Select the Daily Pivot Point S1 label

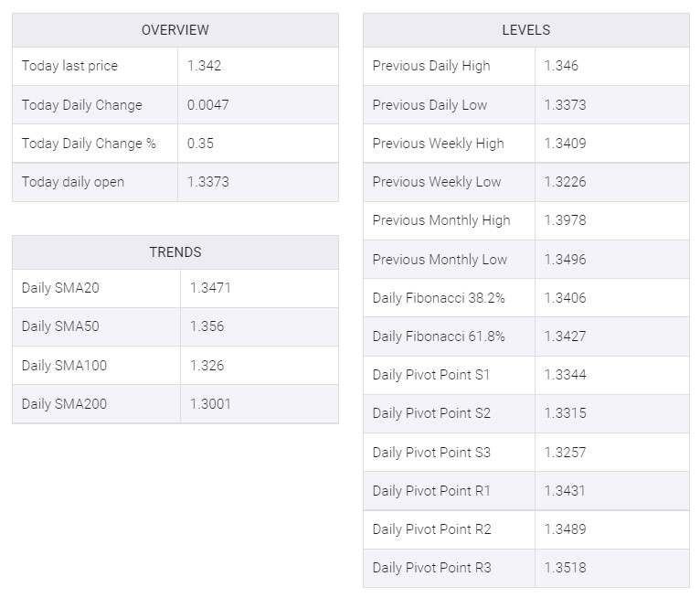coord(431,375)
